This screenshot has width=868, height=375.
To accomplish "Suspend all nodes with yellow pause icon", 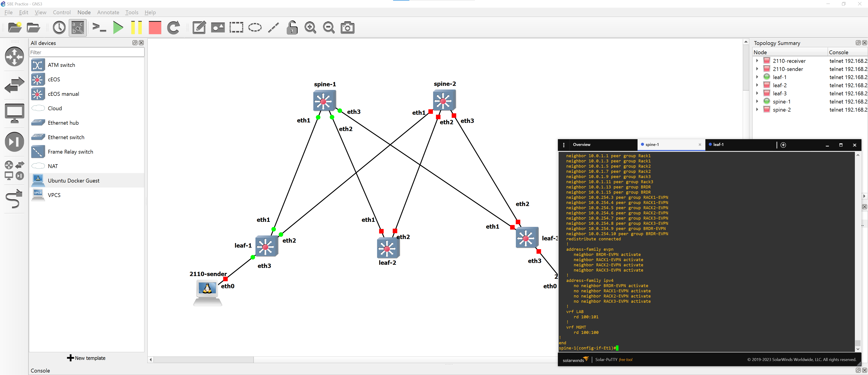I will tap(137, 28).
